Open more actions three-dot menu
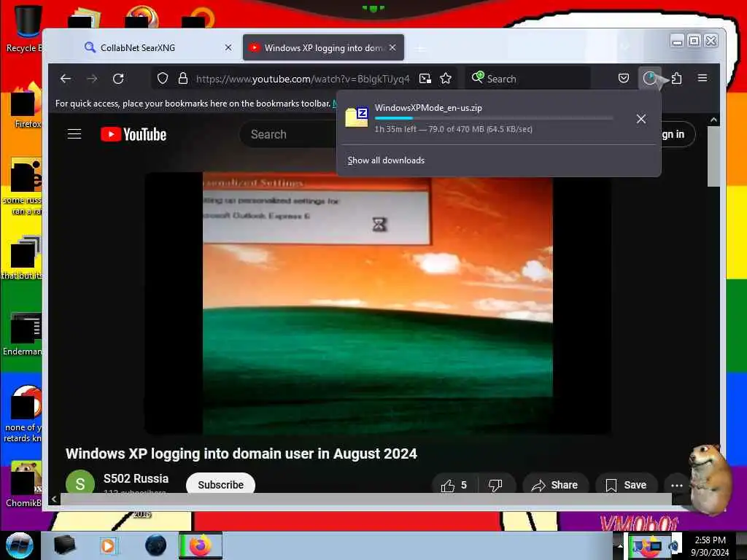747x560 pixels. 676,485
